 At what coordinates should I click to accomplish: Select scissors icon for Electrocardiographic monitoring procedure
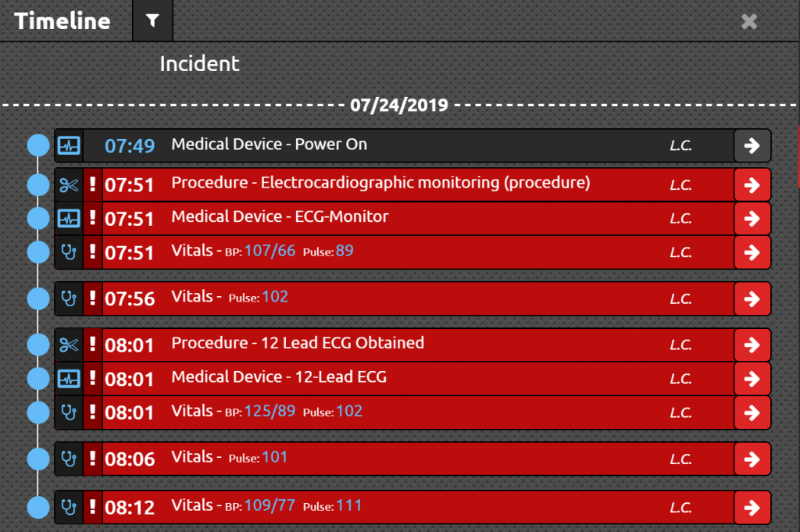[70, 184]
